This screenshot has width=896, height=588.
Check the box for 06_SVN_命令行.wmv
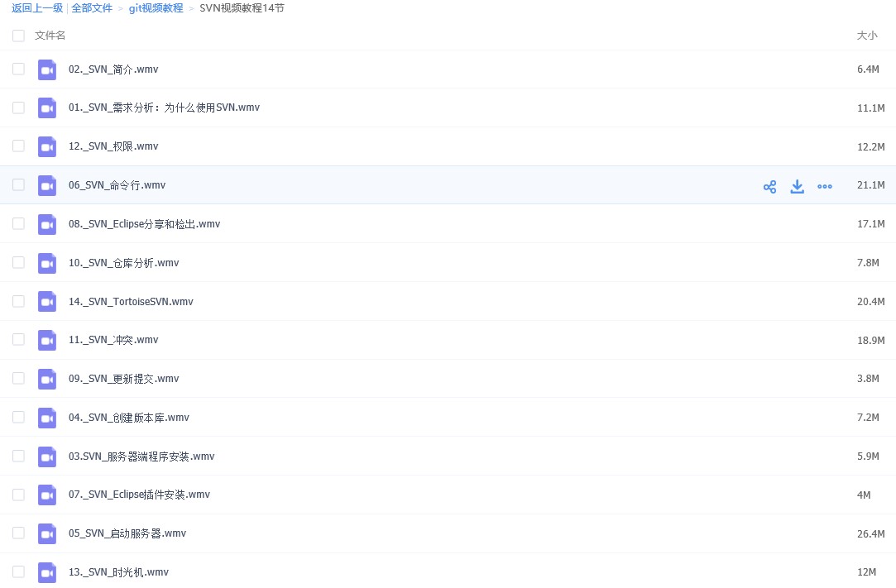[18, 184]
